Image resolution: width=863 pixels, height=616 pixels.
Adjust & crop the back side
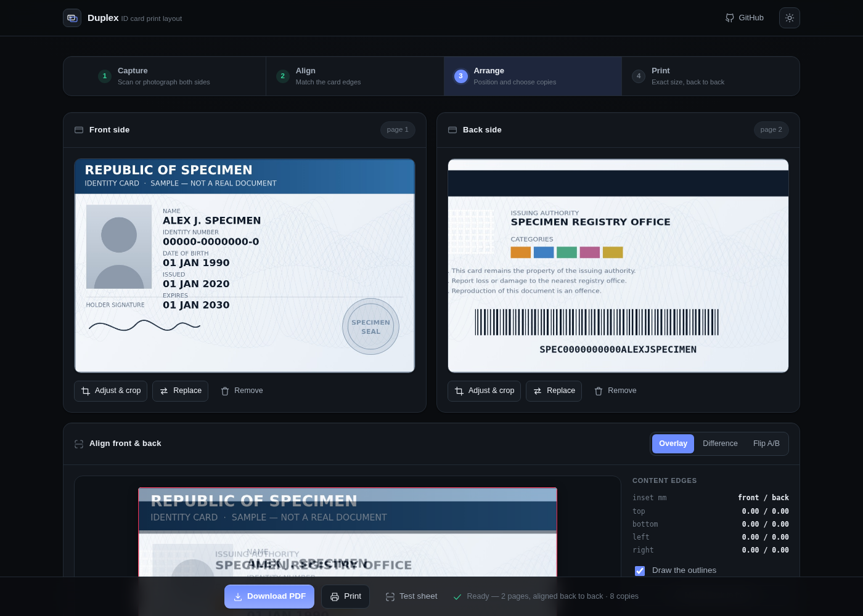485,391
